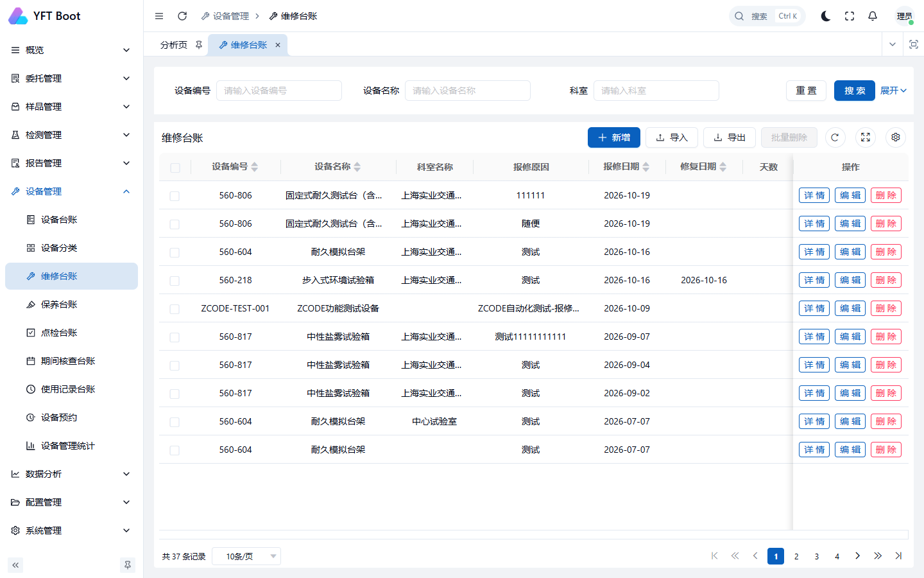Image resolution: width=924 pixels, height=578 pixels.
Task: Navigate to 保养台账 menu item
Action: (71, 304)
